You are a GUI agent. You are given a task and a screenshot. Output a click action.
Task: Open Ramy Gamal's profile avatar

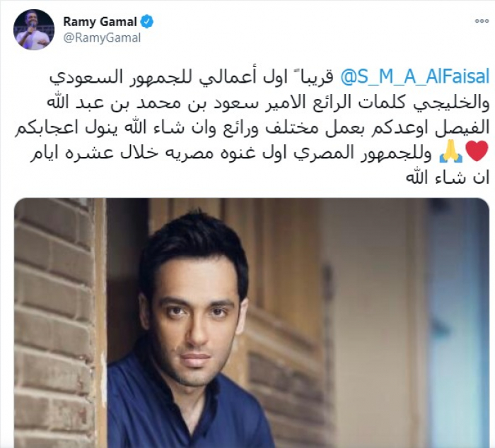click(34, 30)
